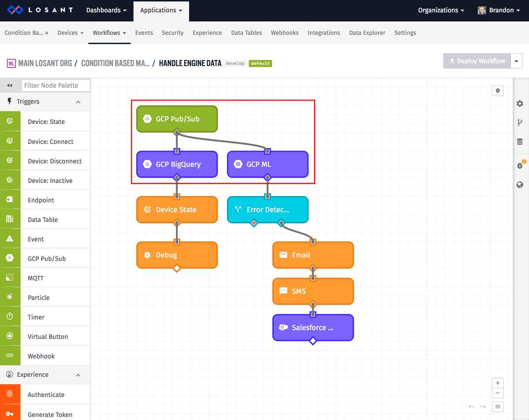This screenshot has width=529, height=420.
Task: Select the MQTT trigger icon
Action: 10,278
